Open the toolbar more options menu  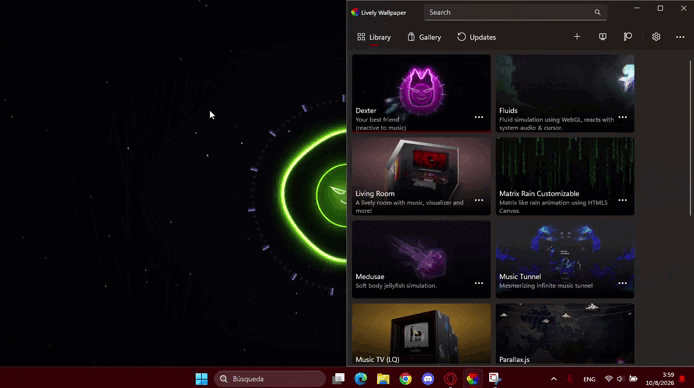coord(680,37)
